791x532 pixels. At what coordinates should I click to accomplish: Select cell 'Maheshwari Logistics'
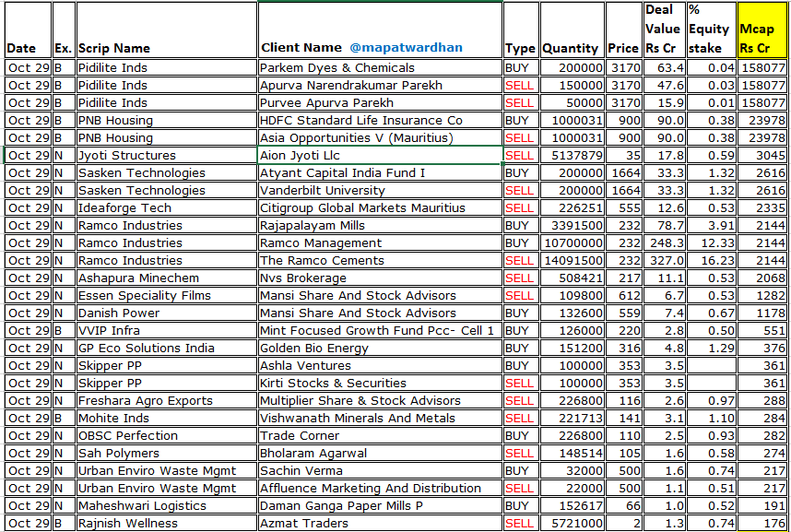pos(167,506)
